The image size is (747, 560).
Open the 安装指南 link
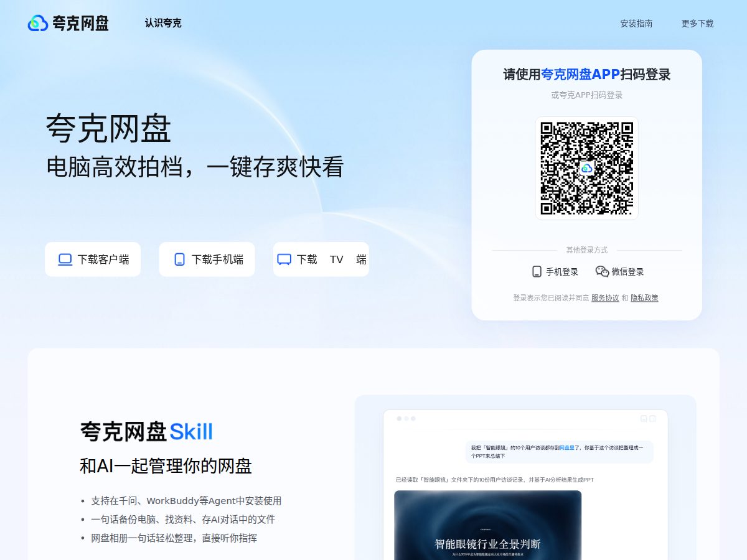(x=636, y=24)
